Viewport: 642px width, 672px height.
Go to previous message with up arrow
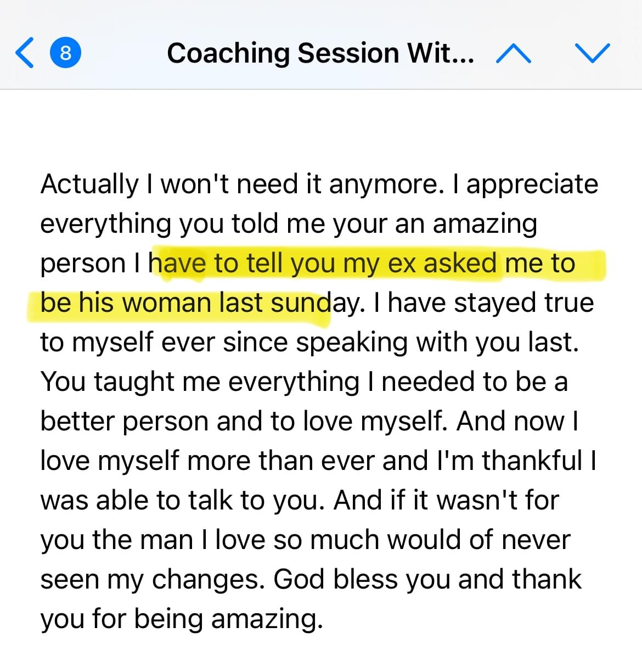click(x=513, y=54)
